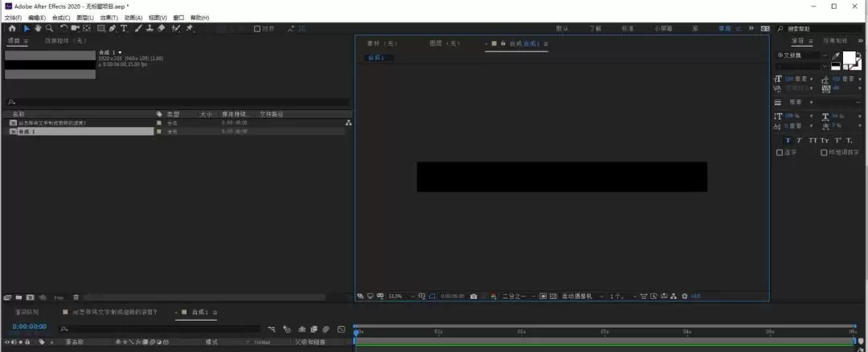Select the Clone Stamp tool
This screenshot has height=352, width=868.
pos(149,28)
